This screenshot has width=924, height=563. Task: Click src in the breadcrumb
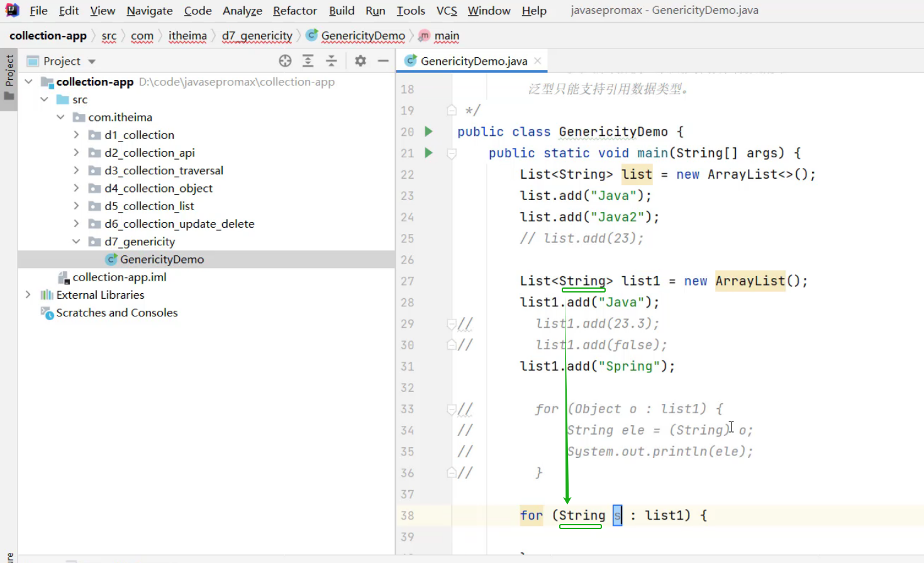[109, 36]
